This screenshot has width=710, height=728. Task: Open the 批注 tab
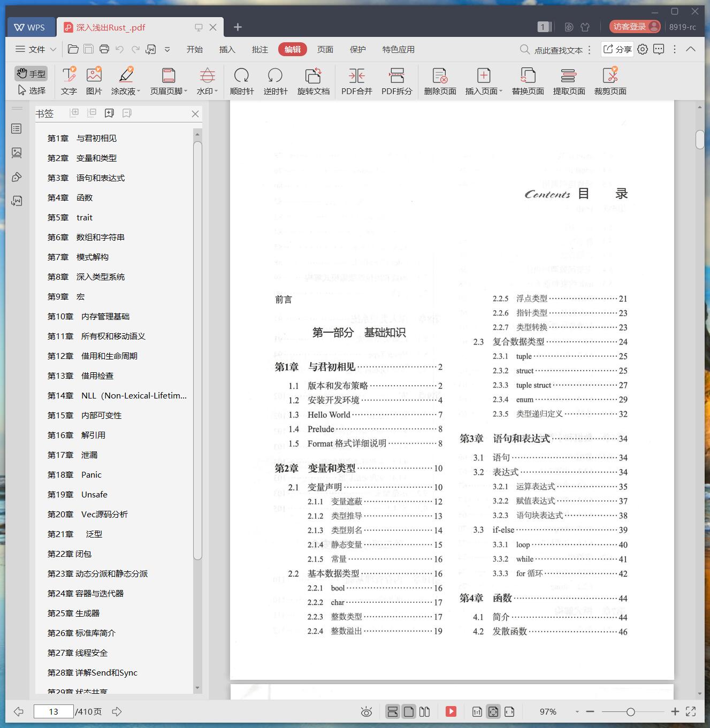coord(260,49)
